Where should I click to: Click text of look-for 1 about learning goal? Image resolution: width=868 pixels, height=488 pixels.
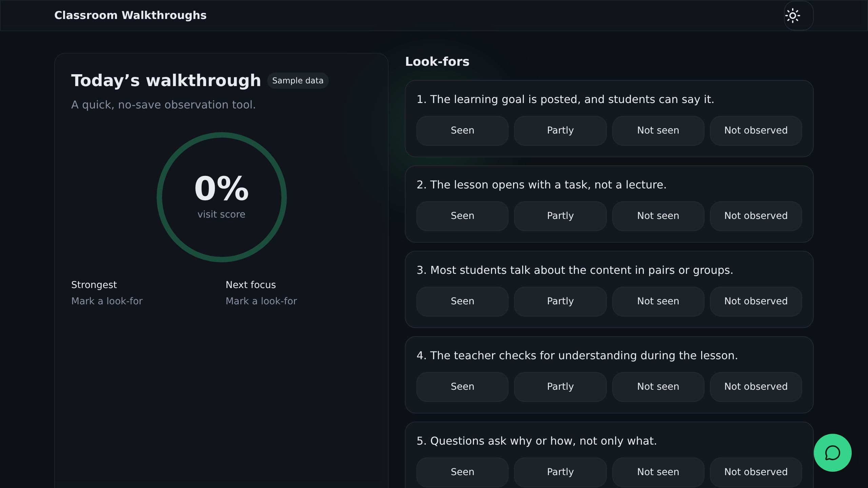click(x=565, y=99)
